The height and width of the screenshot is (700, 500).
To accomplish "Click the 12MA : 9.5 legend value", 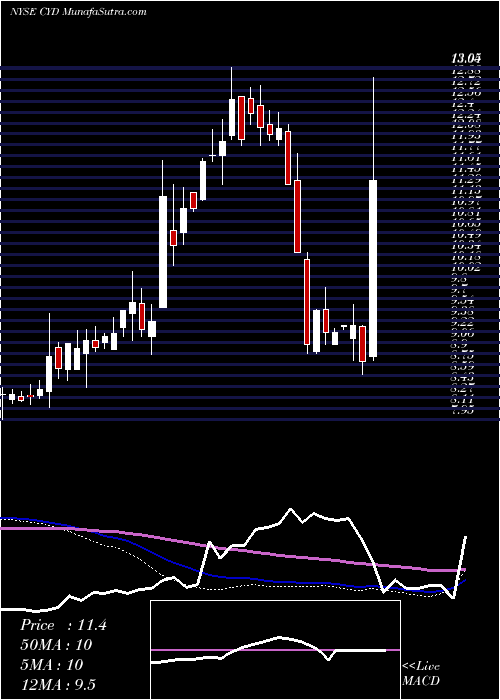I will coord(58,684).
